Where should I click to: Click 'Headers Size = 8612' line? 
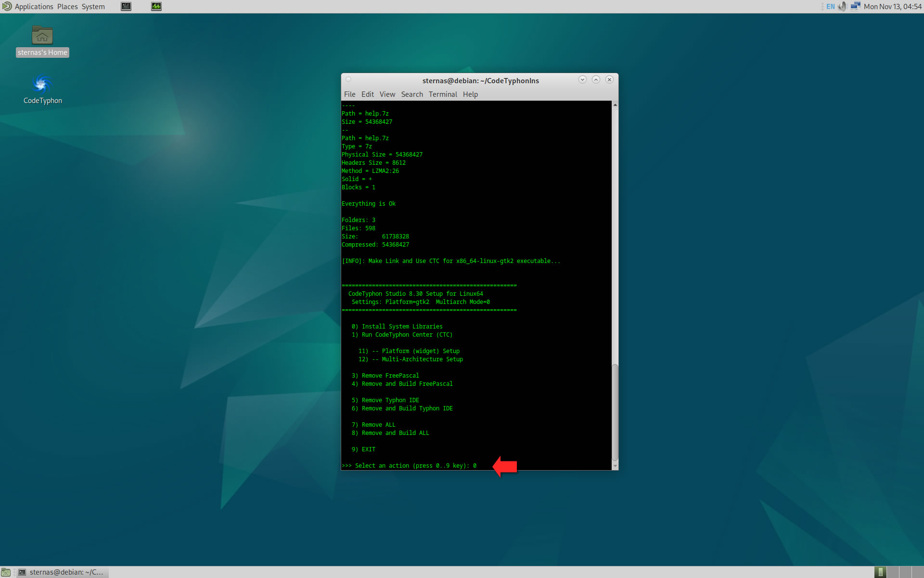click(x=373, y=163)
